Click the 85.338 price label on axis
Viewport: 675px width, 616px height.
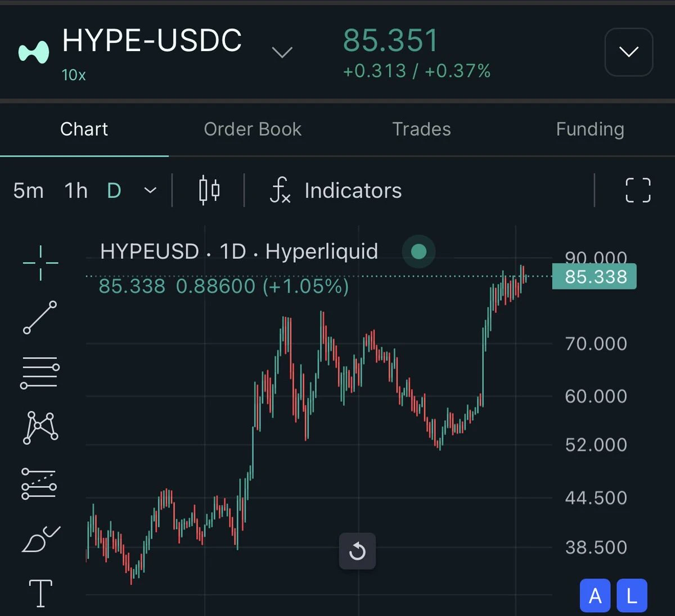click(595, 276)
